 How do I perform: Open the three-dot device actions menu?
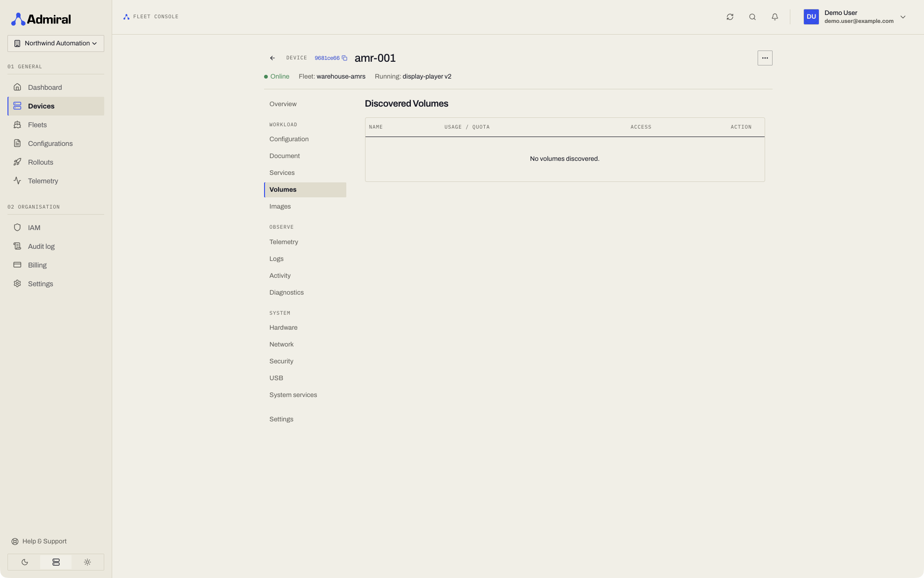(x=765, y=58)
